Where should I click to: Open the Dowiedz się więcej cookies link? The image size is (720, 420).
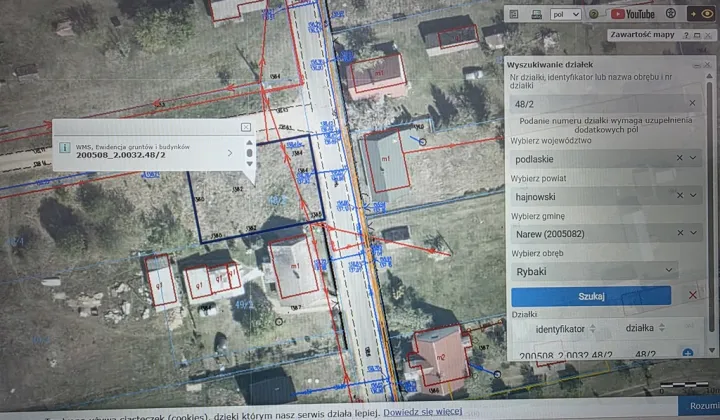(422, 412)
